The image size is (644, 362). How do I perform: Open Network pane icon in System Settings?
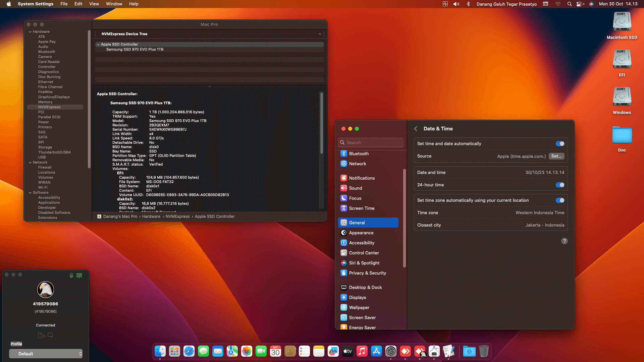[344, 164]
